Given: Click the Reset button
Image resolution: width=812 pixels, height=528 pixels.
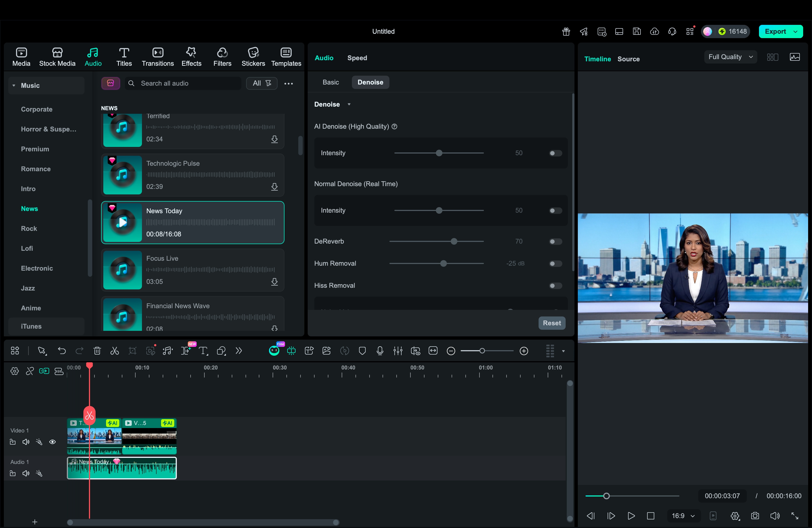Looking at the screenshot, I should (x=551, y=323).
